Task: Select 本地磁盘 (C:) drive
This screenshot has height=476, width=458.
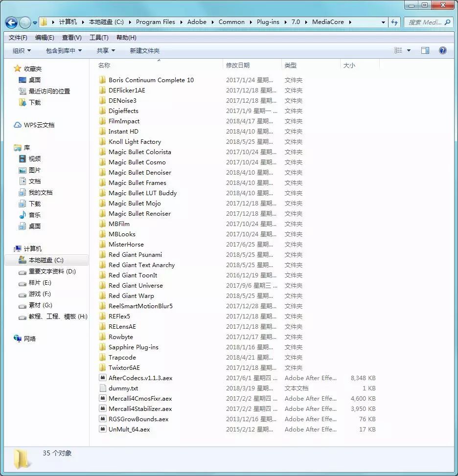Action: [x=46, y=260]
